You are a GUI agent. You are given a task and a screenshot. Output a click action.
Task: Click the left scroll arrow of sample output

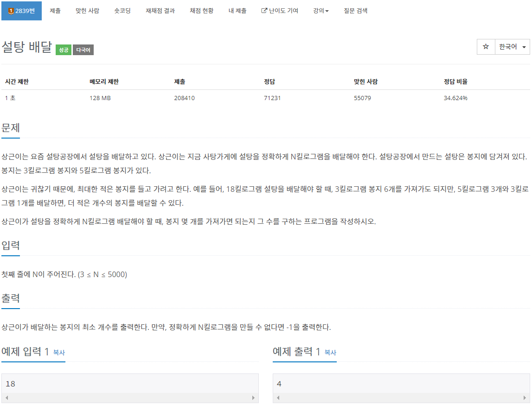[278, 398]
